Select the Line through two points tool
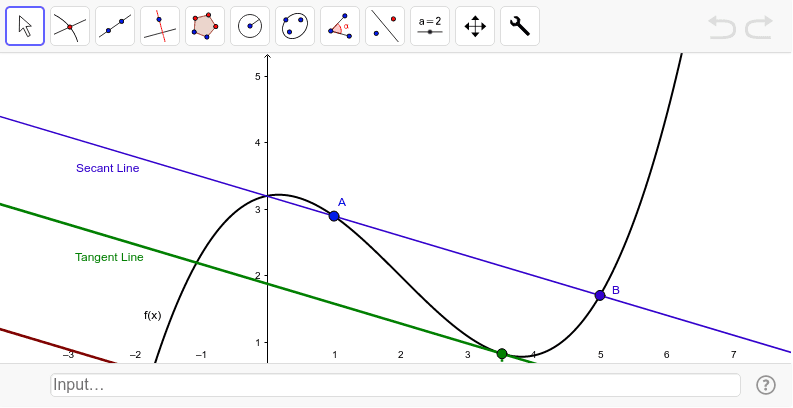 (x=115, y=26)
